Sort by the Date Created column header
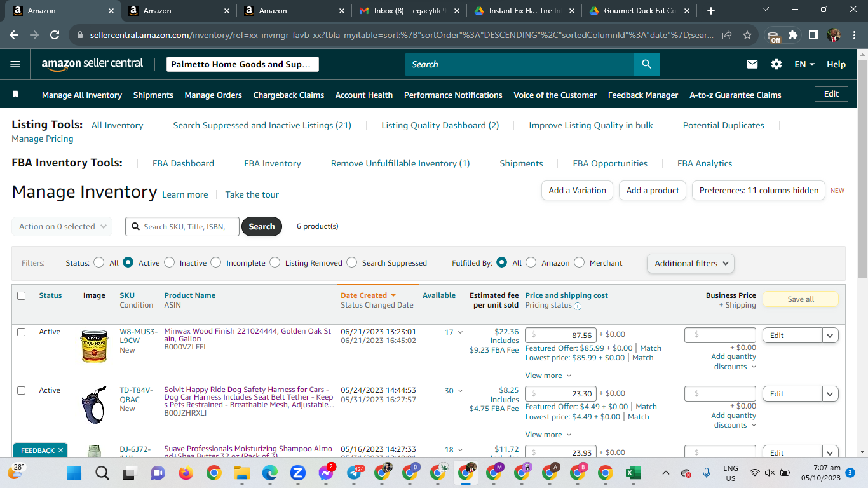Viewport: 868px width, 488px height. (x=369, y=295)
